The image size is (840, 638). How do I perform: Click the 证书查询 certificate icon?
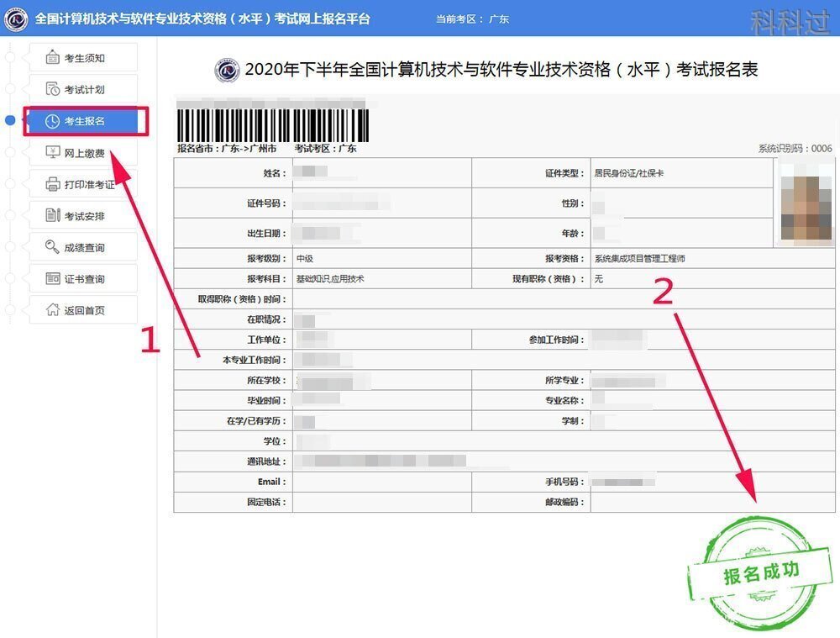(x=50, y=278)
